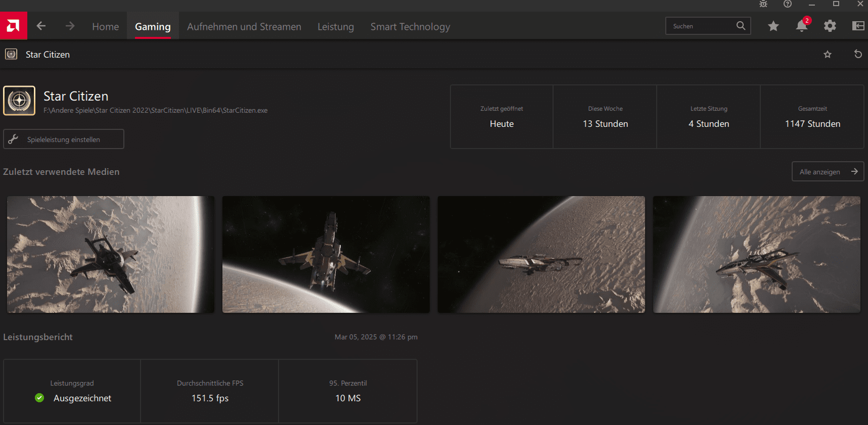Go forward with the right arrow
Viewport: 868px width, 425px height.
point(70,26)
